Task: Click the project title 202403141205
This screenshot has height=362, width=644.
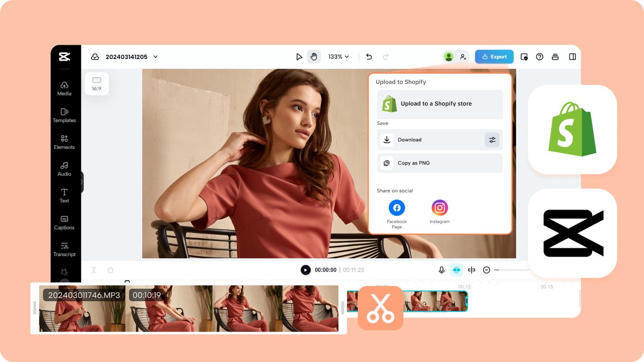Action: 126,57
